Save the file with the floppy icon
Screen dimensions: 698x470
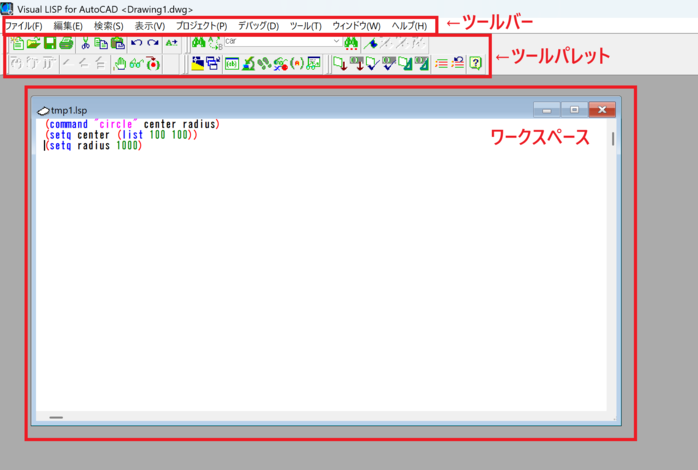(x=50, y=43)
